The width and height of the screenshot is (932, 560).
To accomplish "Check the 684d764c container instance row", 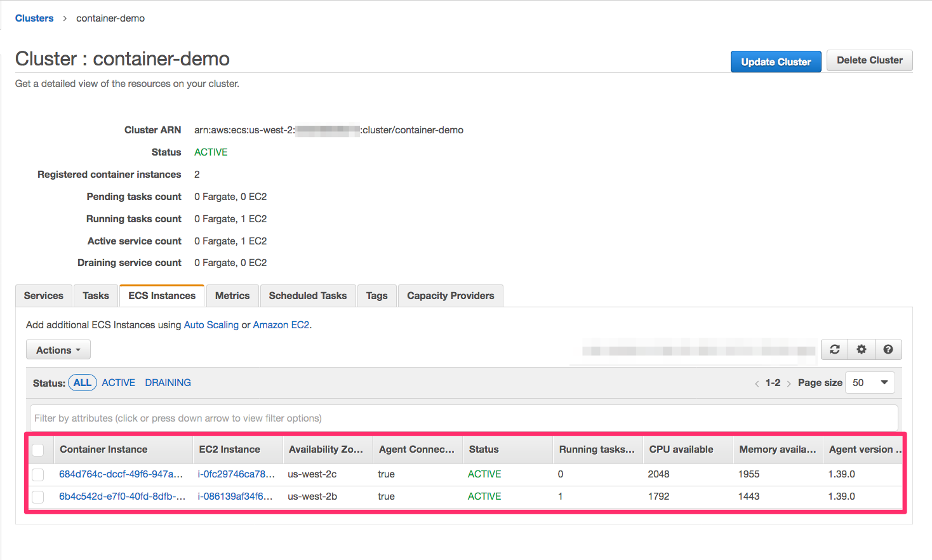I will pyautogui.click(x=38, y=474).
